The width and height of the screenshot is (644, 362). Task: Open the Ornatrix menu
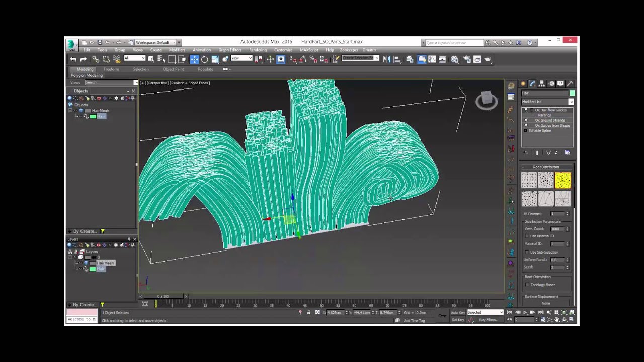pyautogui.click(x=369, y=50)
